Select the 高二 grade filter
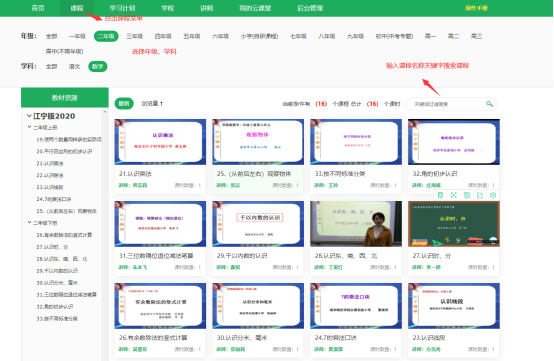The height and width of the screenshot is (361, 554). click(x=453, y=36)
